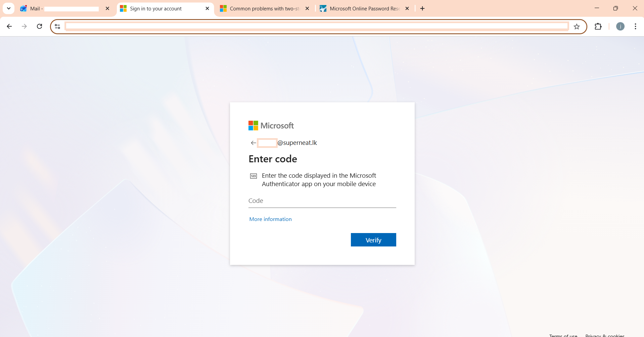Open the Extensions puzzle icon
Image resolution: width=644 pixels, height=337 pixels.
click(598, 26)
